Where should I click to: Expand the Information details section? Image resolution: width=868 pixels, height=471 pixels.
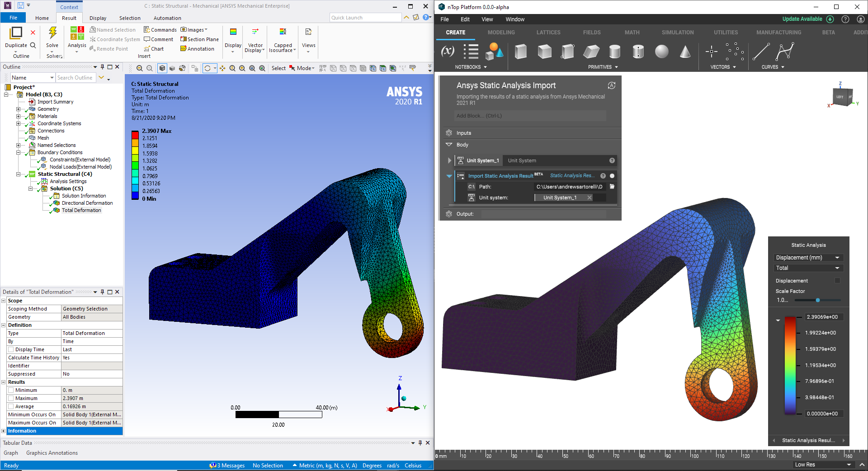coord(4,431)
